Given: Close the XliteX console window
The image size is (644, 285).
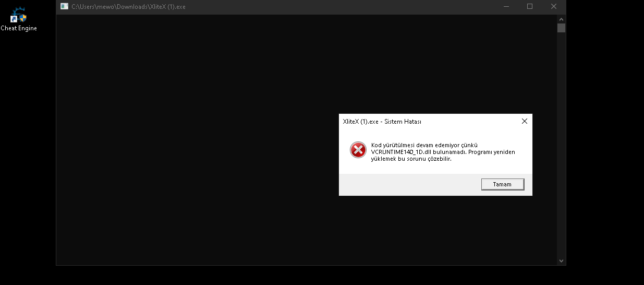Looking at the screenshot, I should (554, 7).
